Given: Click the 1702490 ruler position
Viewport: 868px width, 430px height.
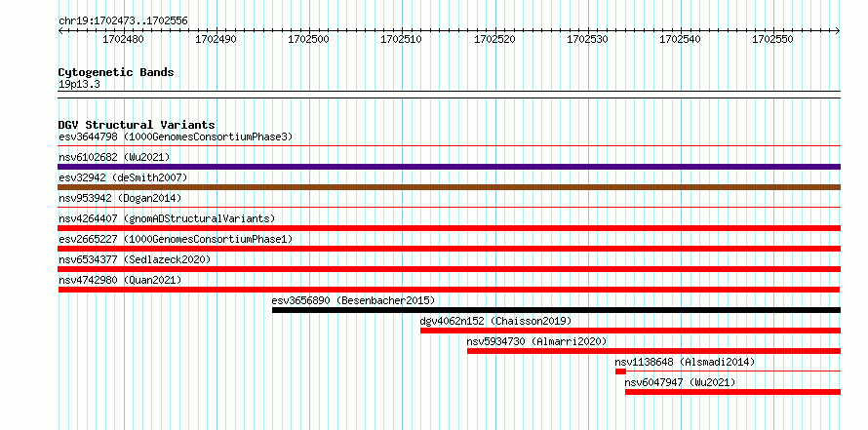Looking at the screenshot, I should (216, 39).
